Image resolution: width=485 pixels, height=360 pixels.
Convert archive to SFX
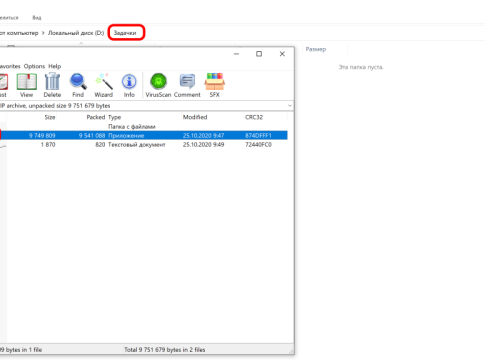click(x=215, y=85)
